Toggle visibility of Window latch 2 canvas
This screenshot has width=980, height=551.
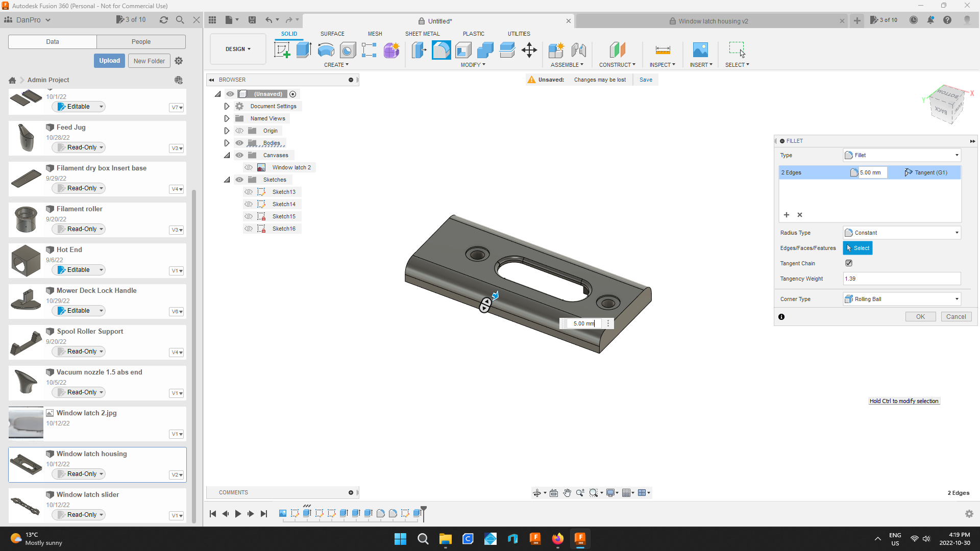click(x=249, y=167)
